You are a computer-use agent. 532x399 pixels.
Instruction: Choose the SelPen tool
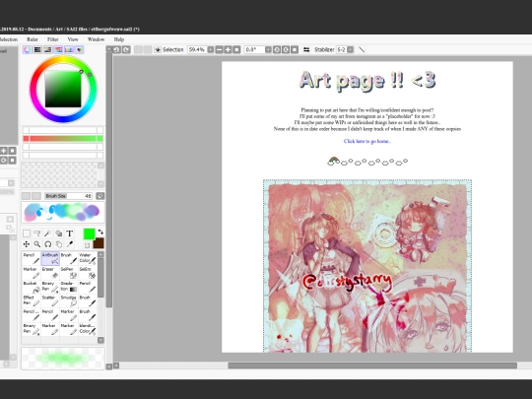pos(69,273)
